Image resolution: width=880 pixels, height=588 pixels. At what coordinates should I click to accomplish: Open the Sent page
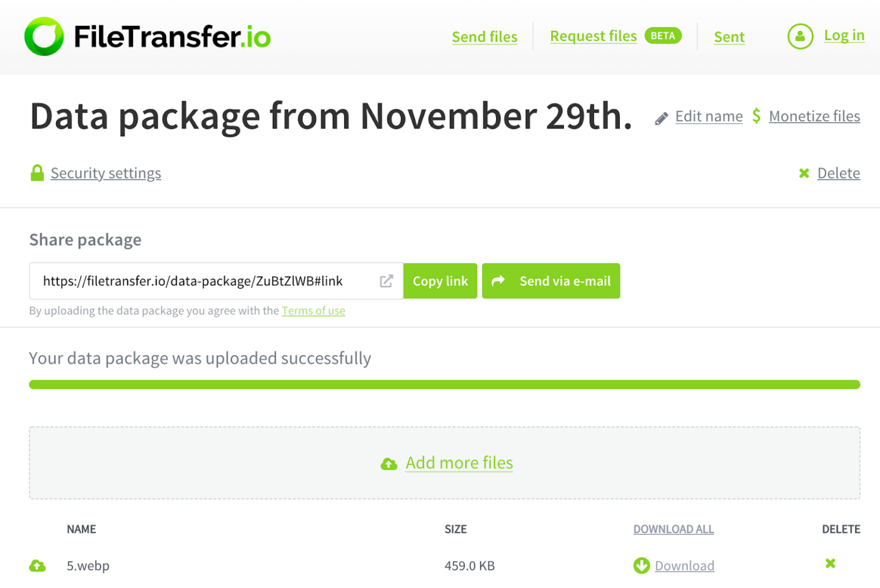[x=729, y=37]
